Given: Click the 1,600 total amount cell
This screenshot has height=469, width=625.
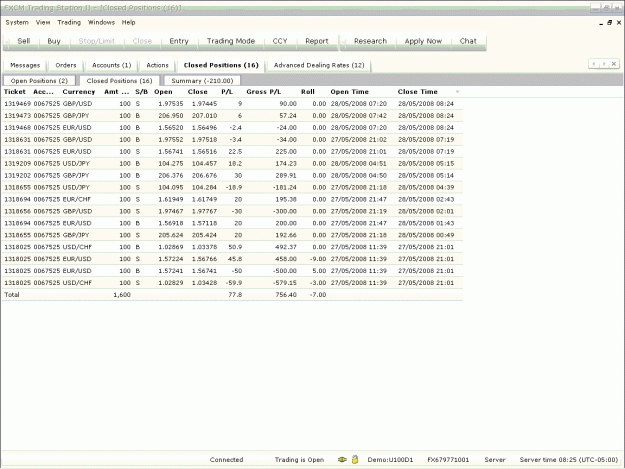Looking at the screenshot, I should tap(122, 294).
